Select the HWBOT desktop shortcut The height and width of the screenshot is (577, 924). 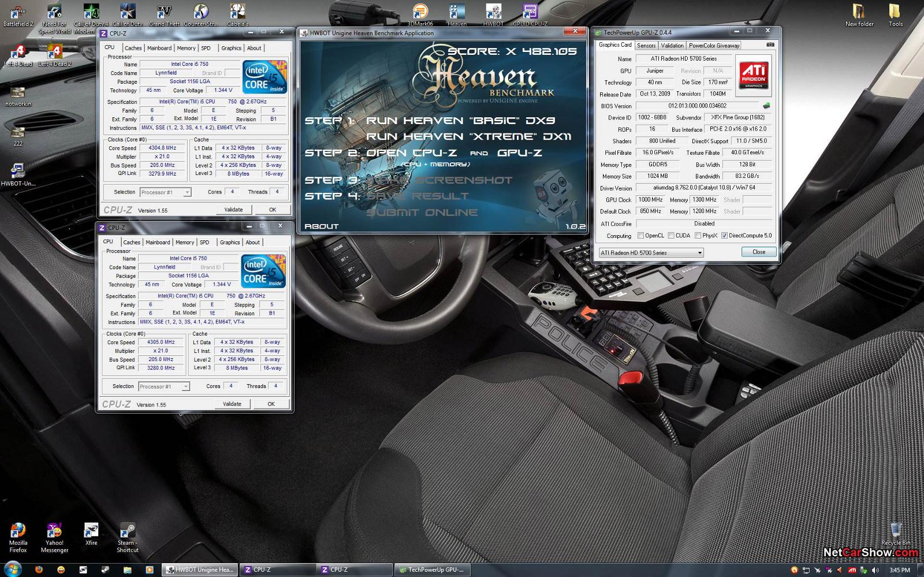(493, 14)
